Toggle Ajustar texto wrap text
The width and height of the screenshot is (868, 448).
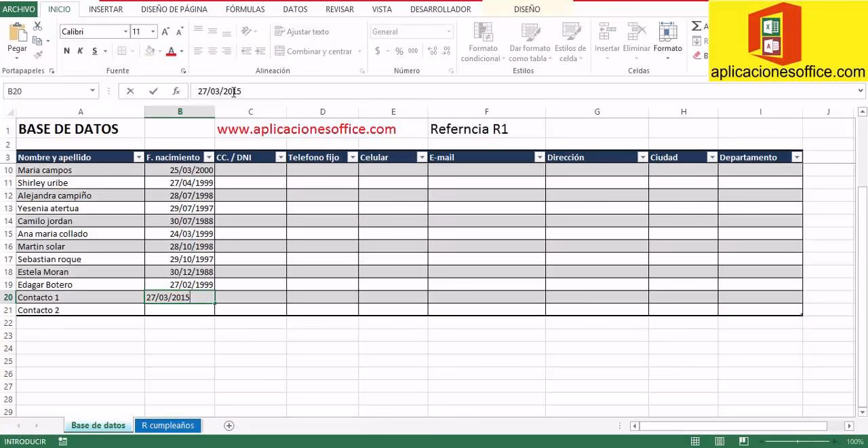pos(302,31)
